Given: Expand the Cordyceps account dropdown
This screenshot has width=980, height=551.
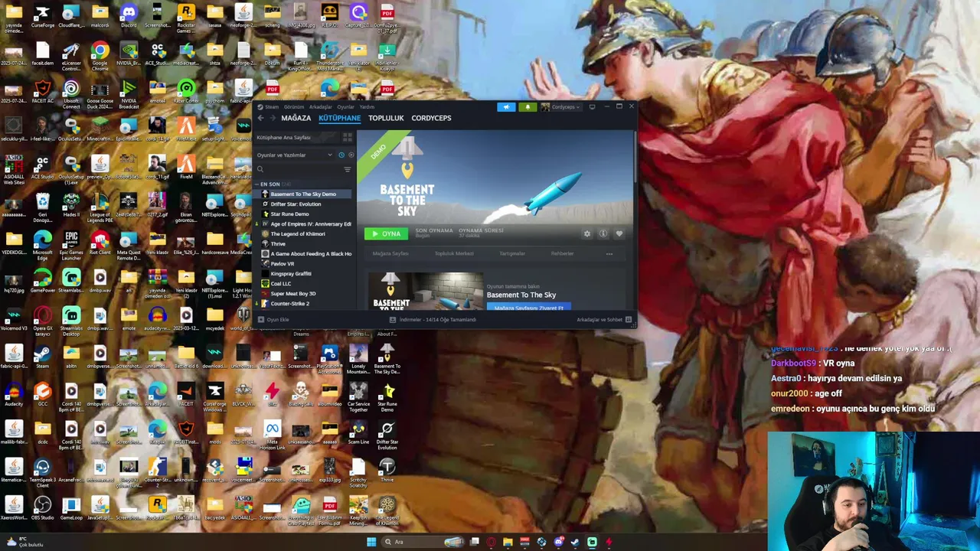Looking at the screenshot, I should [561, 107].
